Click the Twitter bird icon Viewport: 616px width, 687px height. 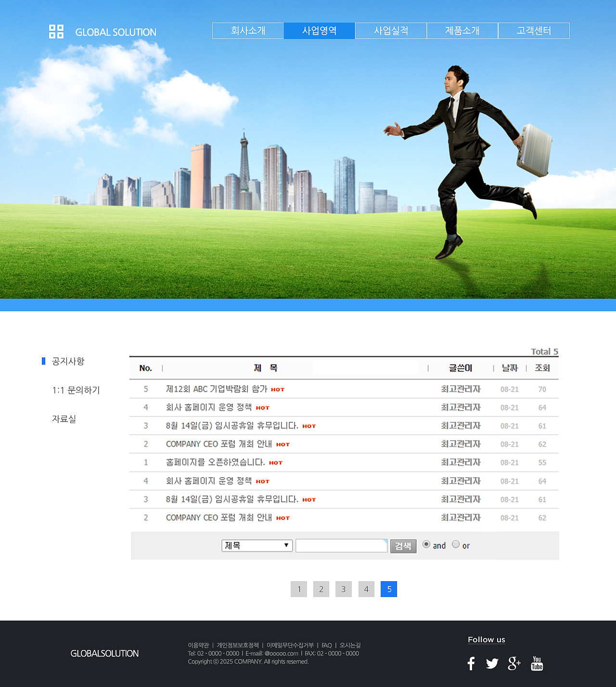pos(492,663)
